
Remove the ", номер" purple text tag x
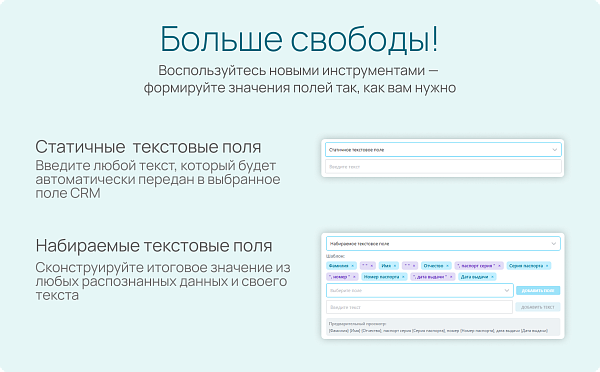(354, 277)
